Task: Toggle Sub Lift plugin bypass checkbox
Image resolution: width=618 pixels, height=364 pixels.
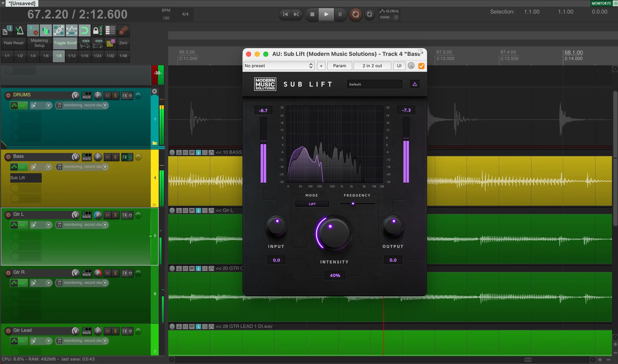Action: click(421, 66)
